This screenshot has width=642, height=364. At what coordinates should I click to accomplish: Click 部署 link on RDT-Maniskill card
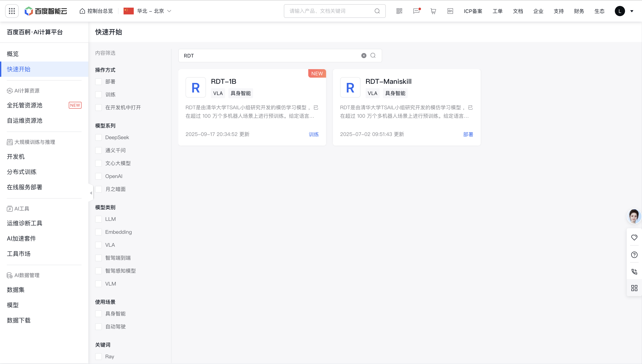tap(468, 134)
